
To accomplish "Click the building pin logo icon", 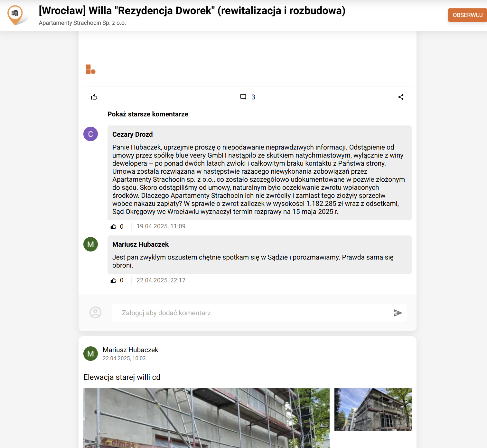I will tap(15, 15).
